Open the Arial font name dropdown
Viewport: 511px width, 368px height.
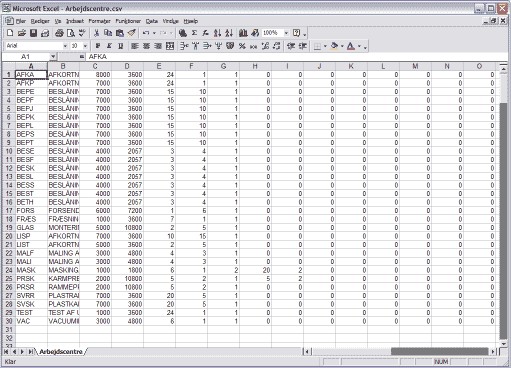[x=65, y=46]
